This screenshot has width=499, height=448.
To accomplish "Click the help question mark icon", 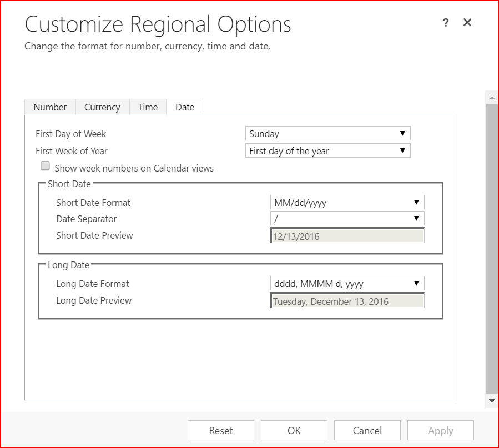I will click(445, 23).
